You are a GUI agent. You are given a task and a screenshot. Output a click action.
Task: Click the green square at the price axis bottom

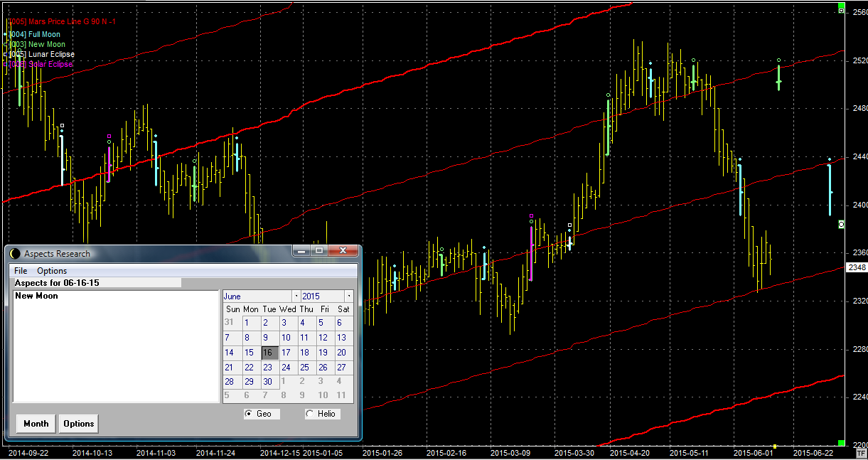[842, 443]
